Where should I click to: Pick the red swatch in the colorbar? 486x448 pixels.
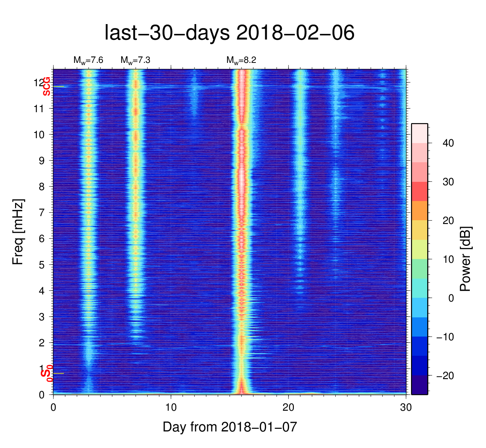tap(419, 191)
